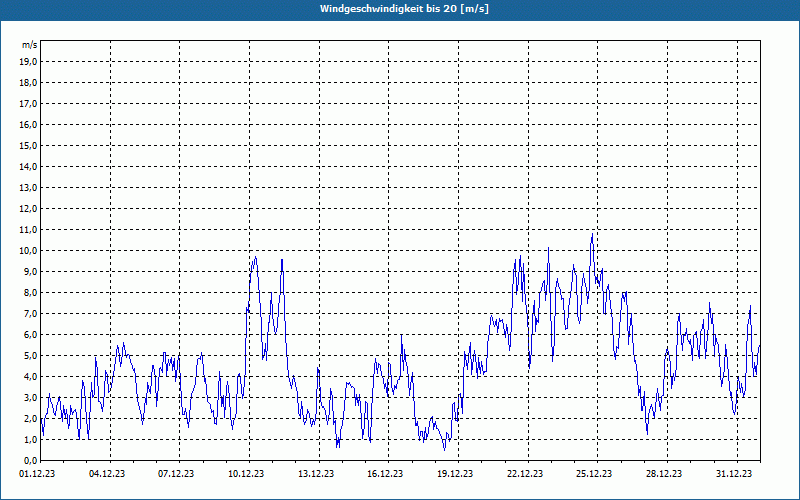The image size is (800, 500).
Task: Click the 19.12.23 date label
Action: (455, 474)
